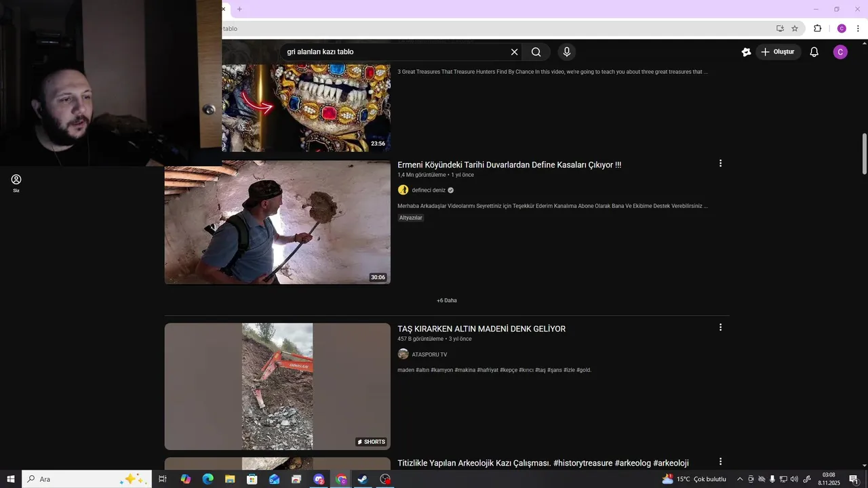Screen dimensions: 868x488
Task: Open the network icon in the tray
Action: (783, 479)
